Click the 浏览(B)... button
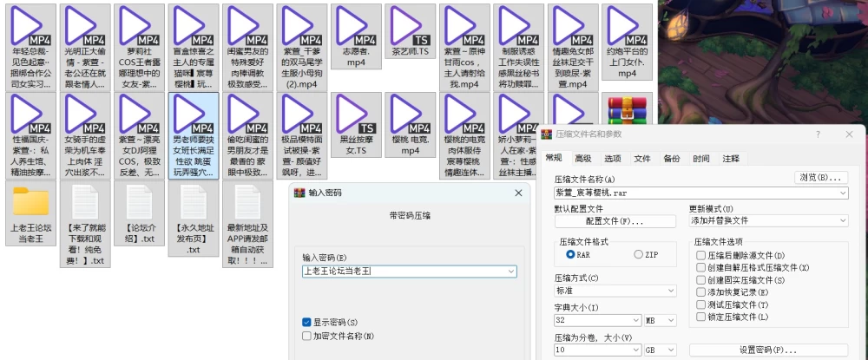 [x=821, y=178]
